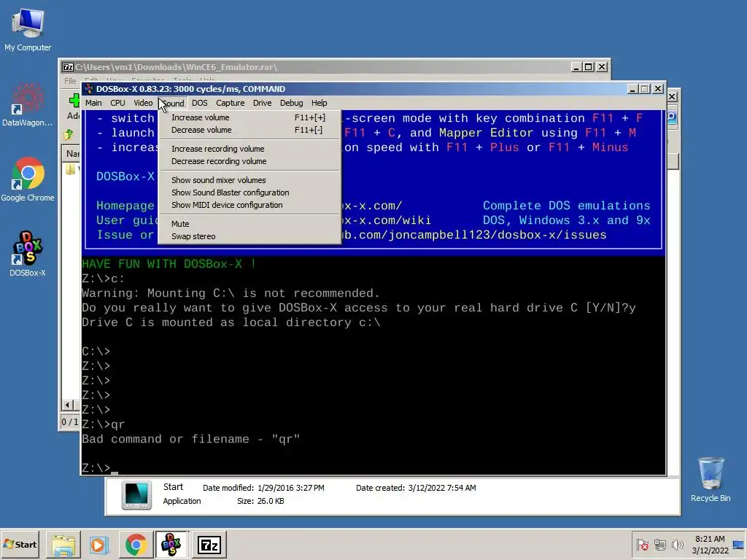The height and width of the screenshot is (560, 747).
Task: Minimize the DOSBox-X window
Action: (x=632, y=89)
